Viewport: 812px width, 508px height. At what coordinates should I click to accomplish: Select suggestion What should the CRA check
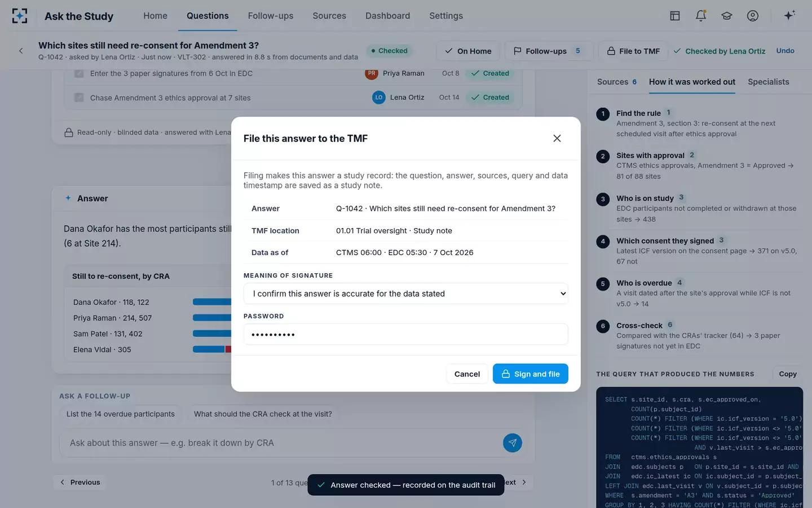pos(263,414)
